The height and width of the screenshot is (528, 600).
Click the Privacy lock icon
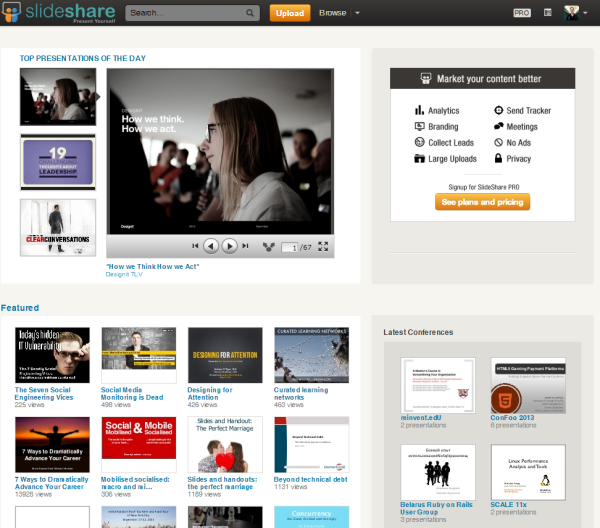tap(498, 158)
